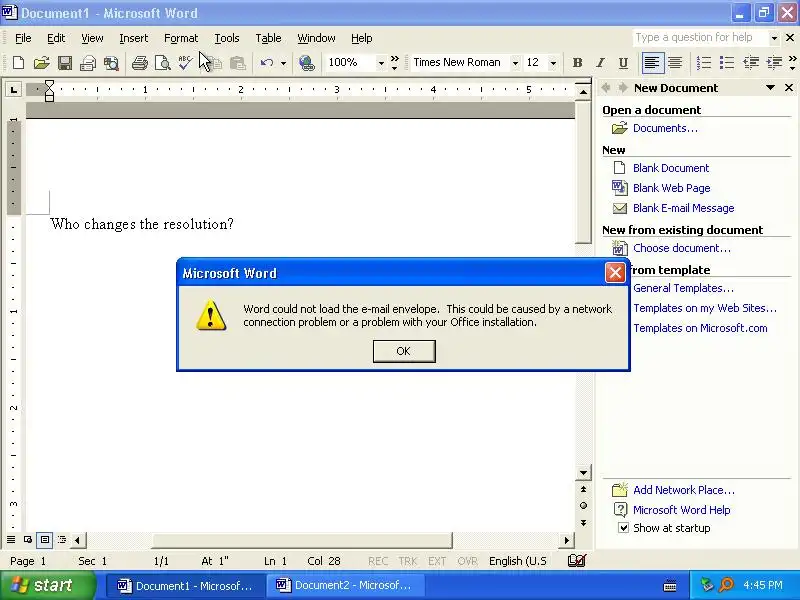Open the font size 12 dropdown

click(x=553, y=63)
